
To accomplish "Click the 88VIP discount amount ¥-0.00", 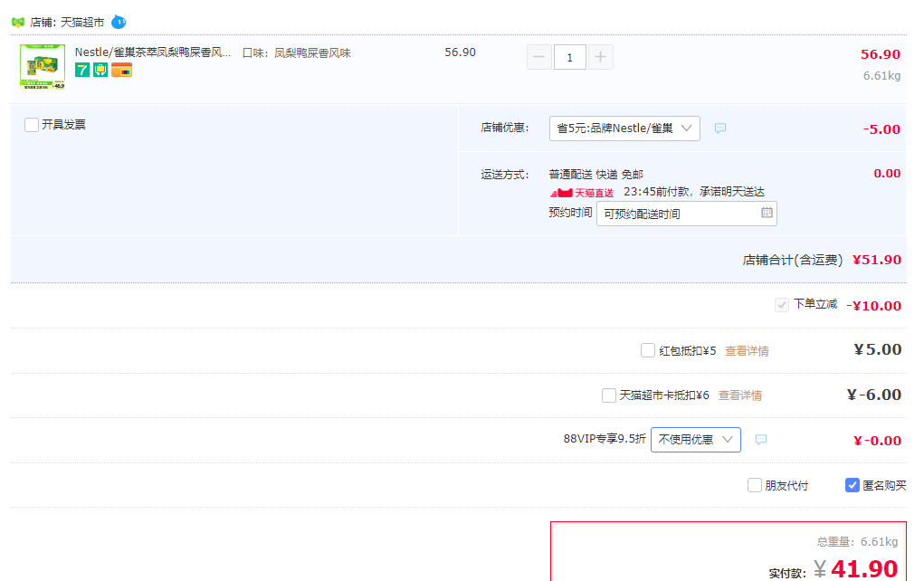I will 878,440.
